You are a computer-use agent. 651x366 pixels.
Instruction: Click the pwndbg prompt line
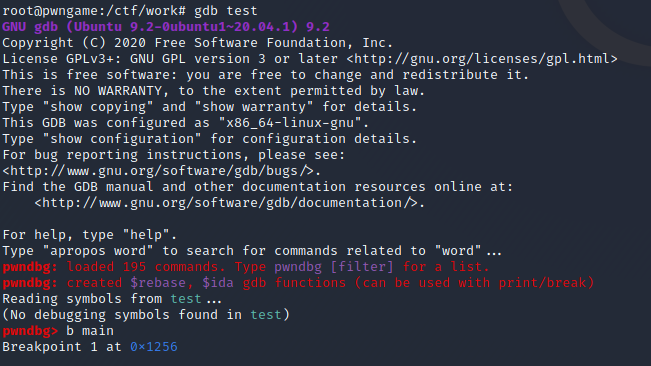58,331
